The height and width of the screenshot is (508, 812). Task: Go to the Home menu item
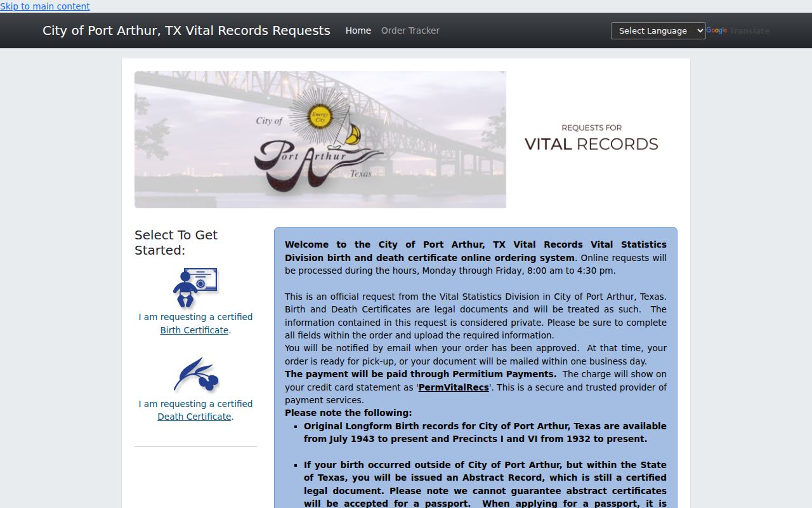tap(358, 30)
